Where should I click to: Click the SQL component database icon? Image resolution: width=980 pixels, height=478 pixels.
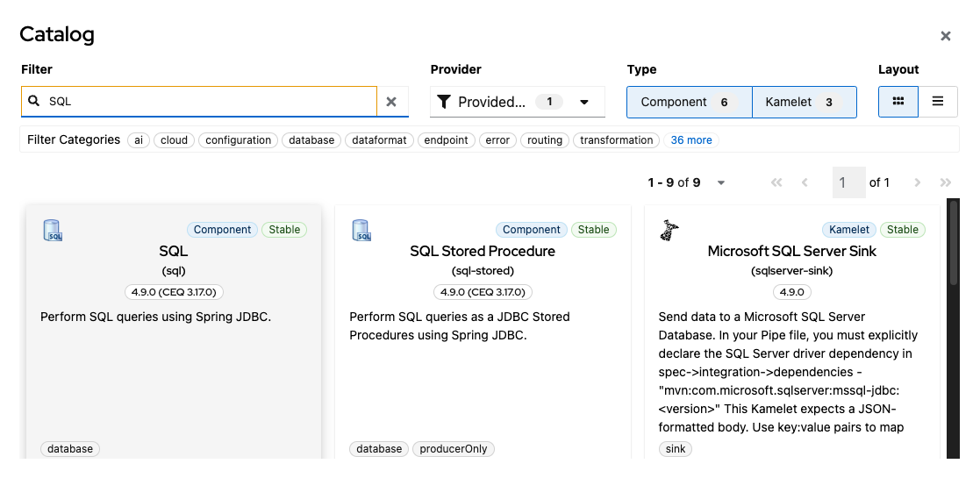tap(53, 231)
